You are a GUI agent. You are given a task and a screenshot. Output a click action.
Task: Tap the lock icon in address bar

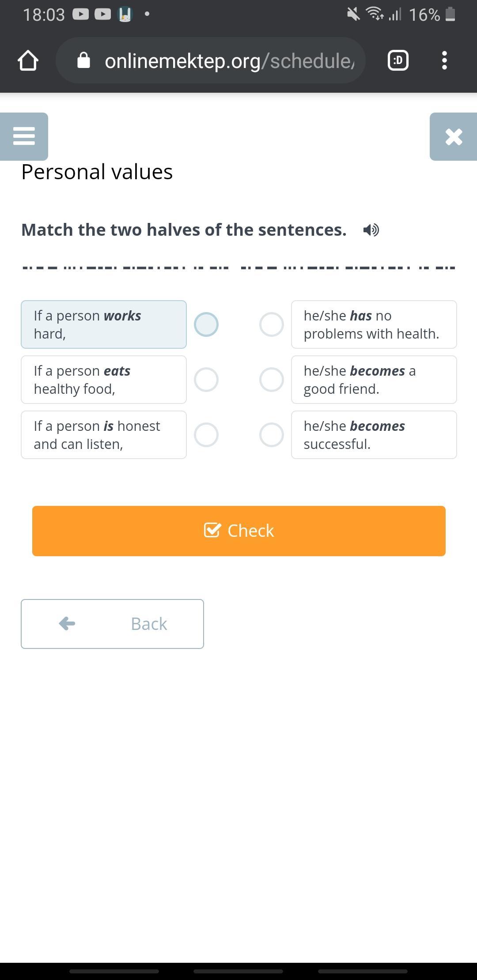tap(83, 60)
